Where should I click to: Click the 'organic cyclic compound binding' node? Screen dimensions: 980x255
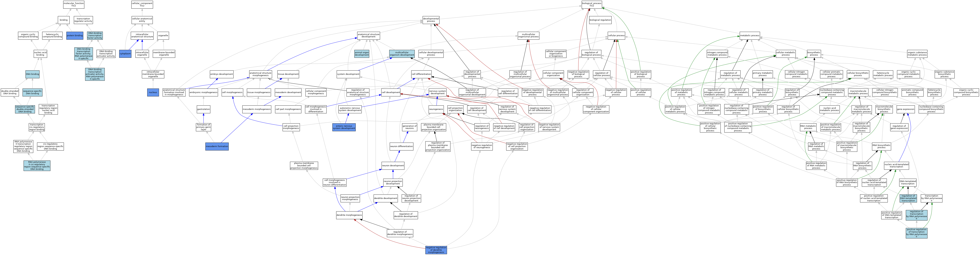tap(28, 35)
